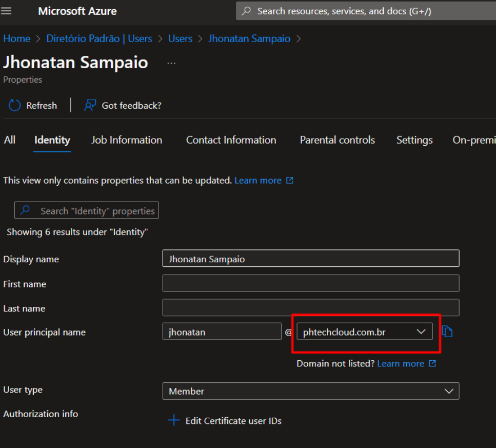Click external link icon after view Learn more
Image resolution: width=496 pixels, height=448 pixels.
point(289,180)
